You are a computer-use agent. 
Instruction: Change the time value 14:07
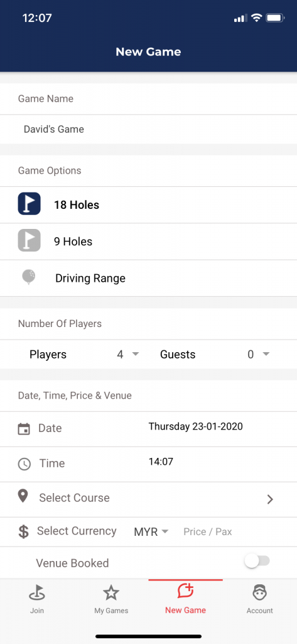(x=161, y=462)
